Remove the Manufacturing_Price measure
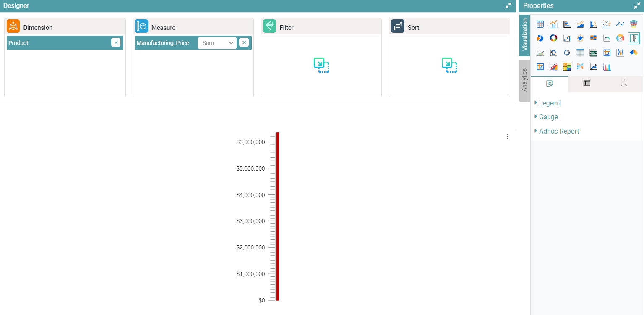 click(244, 42)
